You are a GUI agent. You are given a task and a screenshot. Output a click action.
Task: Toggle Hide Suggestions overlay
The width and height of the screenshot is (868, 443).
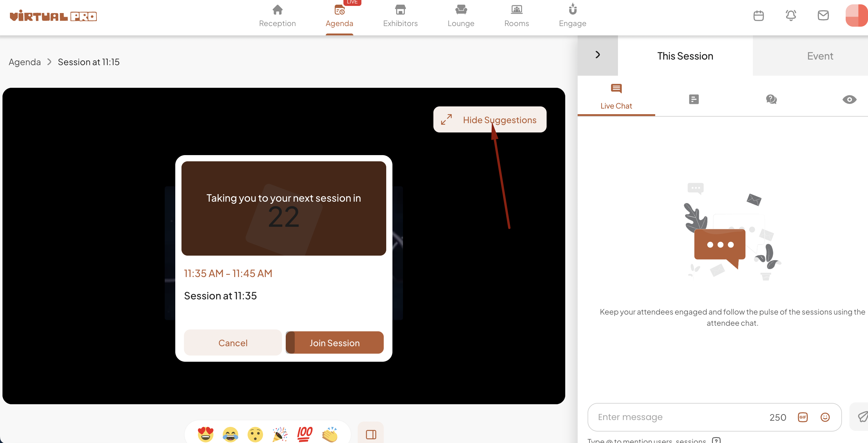pyautogui.click(x=490, y=120)
